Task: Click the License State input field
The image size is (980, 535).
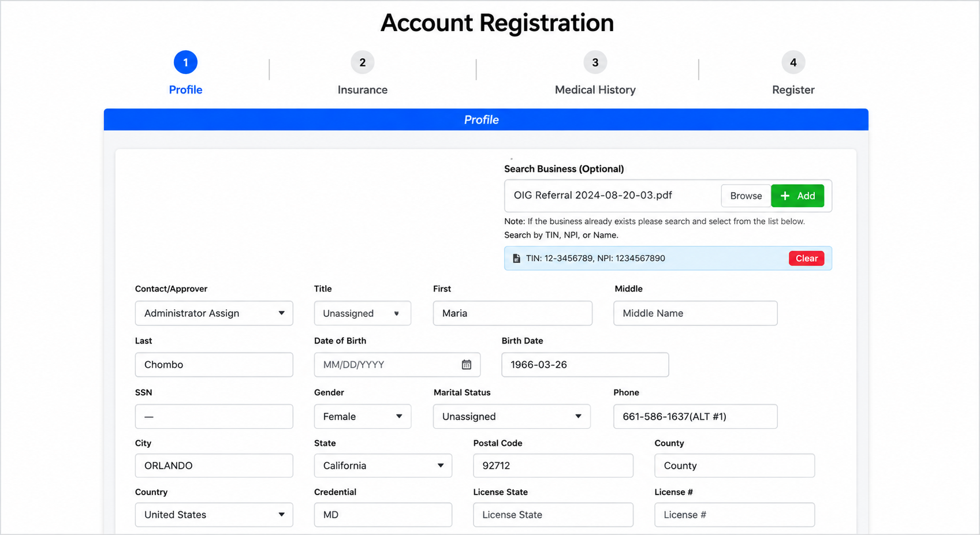Action: coord(553,515)
